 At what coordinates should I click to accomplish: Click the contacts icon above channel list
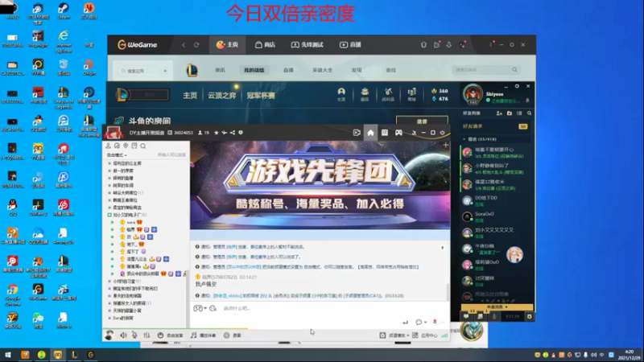click(109, 146)
